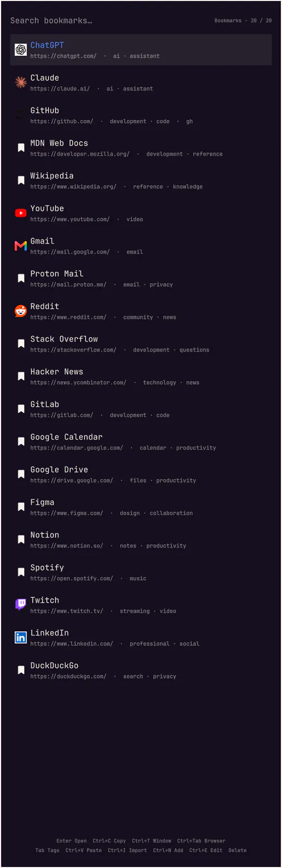Open the GitHub bookmark title
Viewport: 282px width, 868px height.
[x=45, y=111]
